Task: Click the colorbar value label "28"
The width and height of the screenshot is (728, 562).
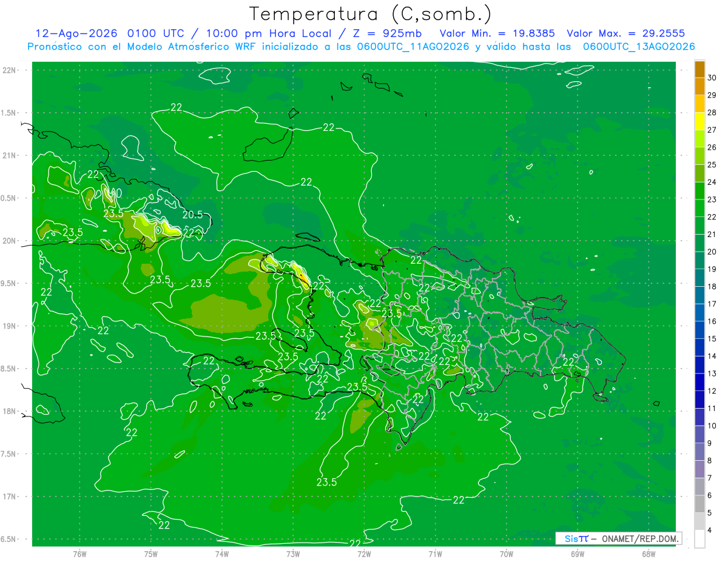Action: [x=713, y=112]
